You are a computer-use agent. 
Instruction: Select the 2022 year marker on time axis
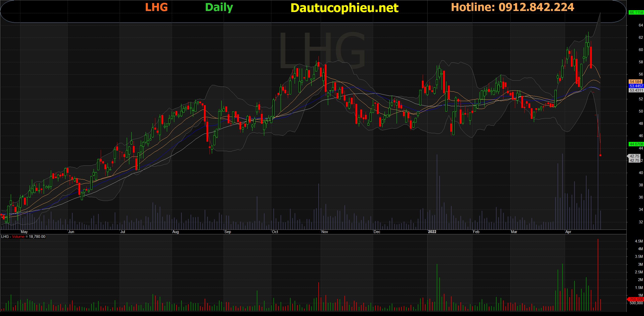432,232
